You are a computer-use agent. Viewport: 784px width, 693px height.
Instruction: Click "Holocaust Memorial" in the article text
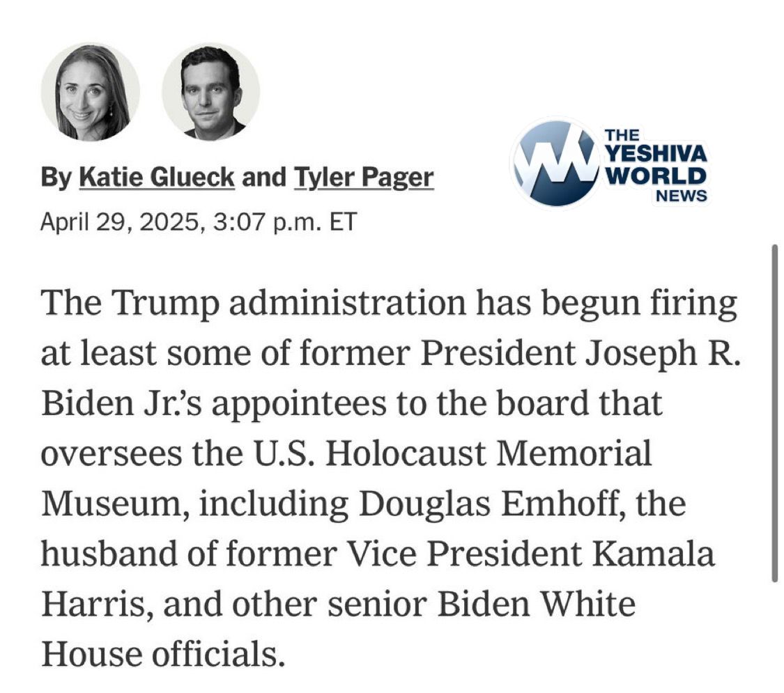(x=488, y=454)
